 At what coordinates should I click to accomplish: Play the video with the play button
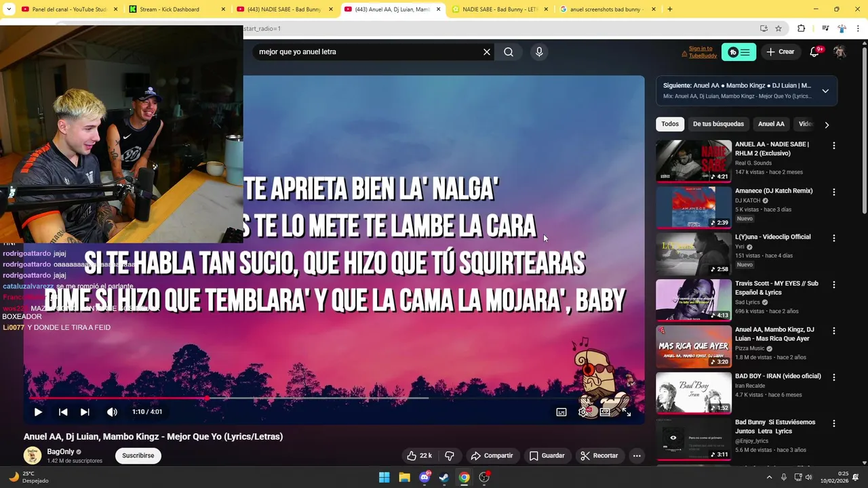click(x=38, y=412)
